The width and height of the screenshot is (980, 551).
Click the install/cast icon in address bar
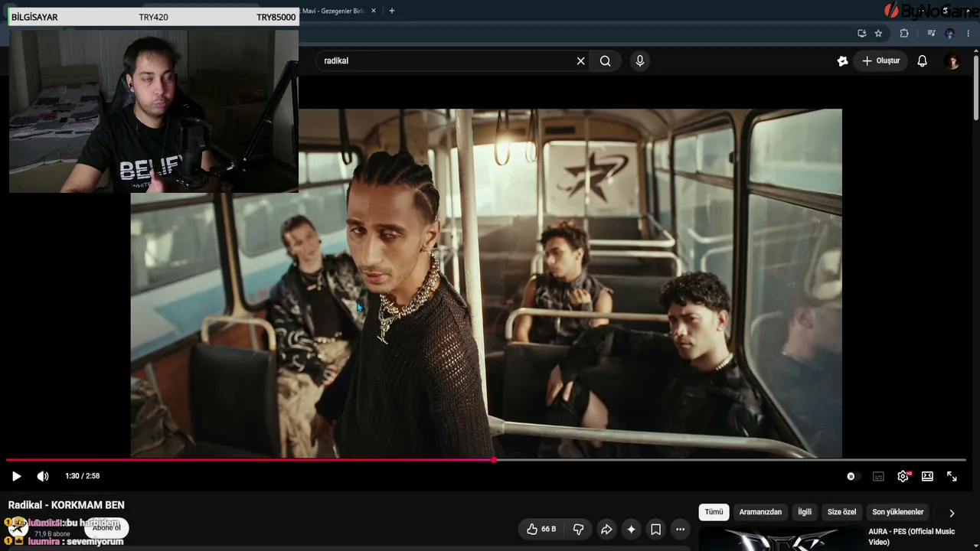[861, 34]
